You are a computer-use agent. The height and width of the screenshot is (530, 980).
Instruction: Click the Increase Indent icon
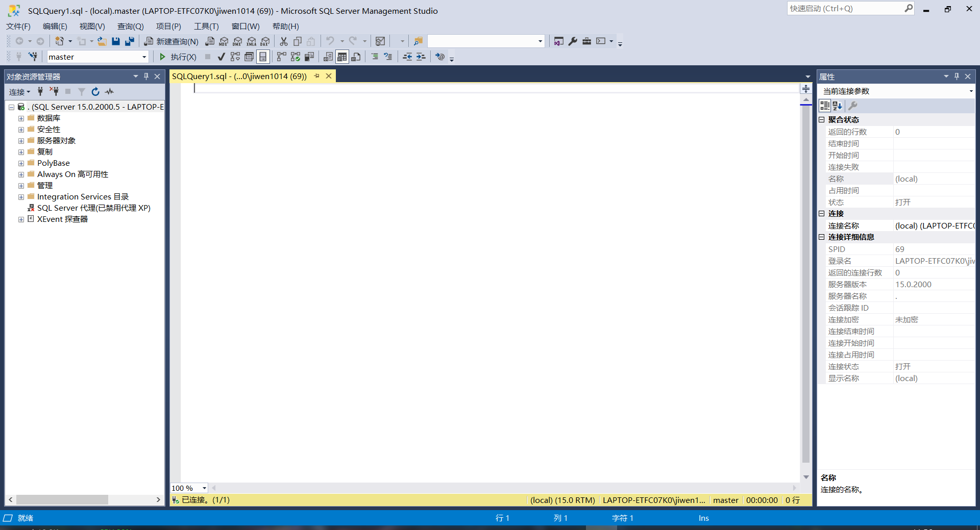point(421,57)
